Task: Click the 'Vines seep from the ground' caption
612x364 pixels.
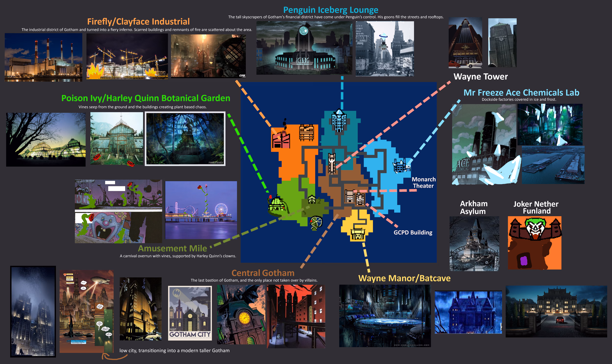Action: click(143, 107)
